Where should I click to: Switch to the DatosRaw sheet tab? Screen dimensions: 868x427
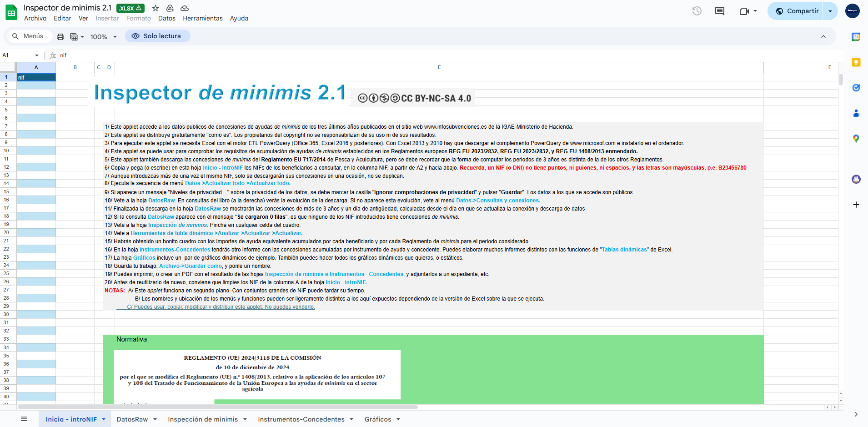click(132, 419)
